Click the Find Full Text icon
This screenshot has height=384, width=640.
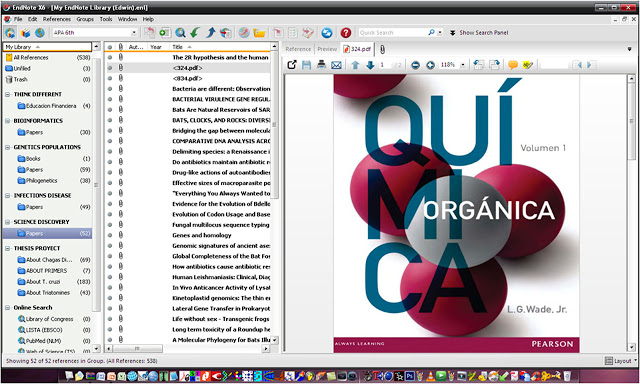[x=225, y=33]
